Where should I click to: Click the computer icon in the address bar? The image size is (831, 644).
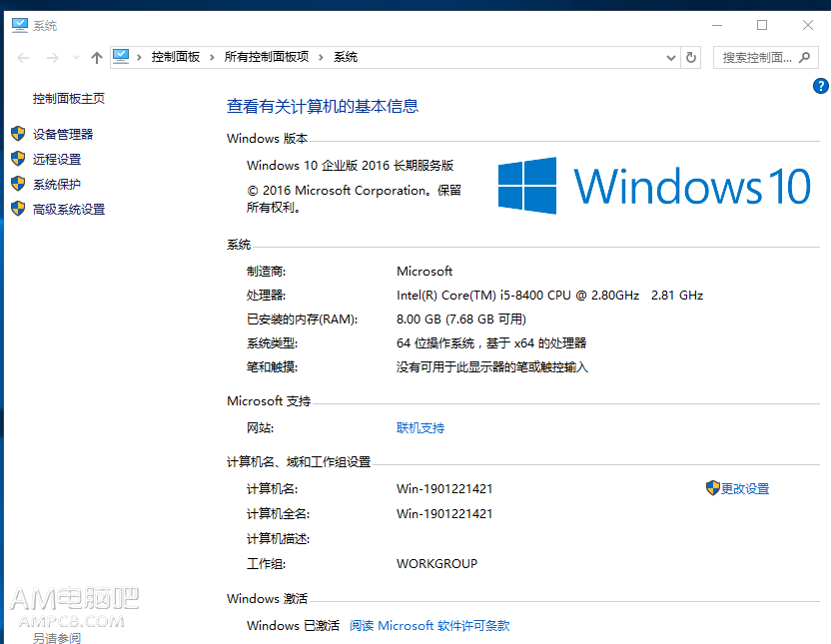click(121, 57)
